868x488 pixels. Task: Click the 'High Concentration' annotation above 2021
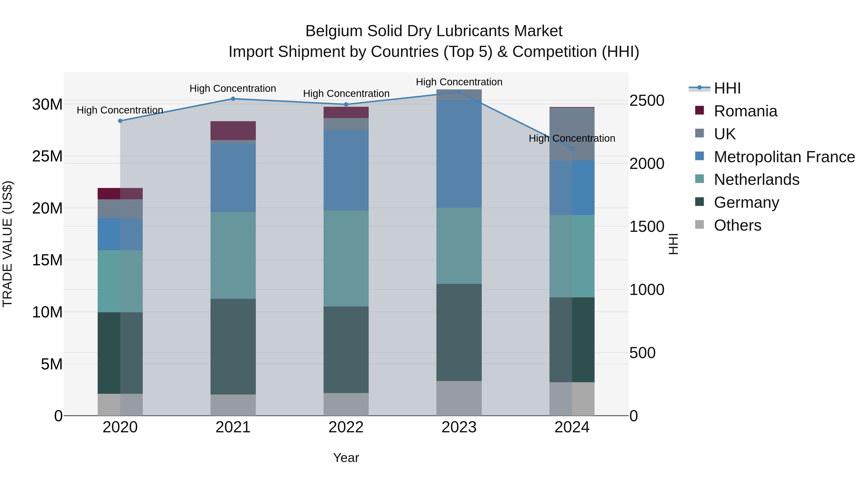(233, 89)
